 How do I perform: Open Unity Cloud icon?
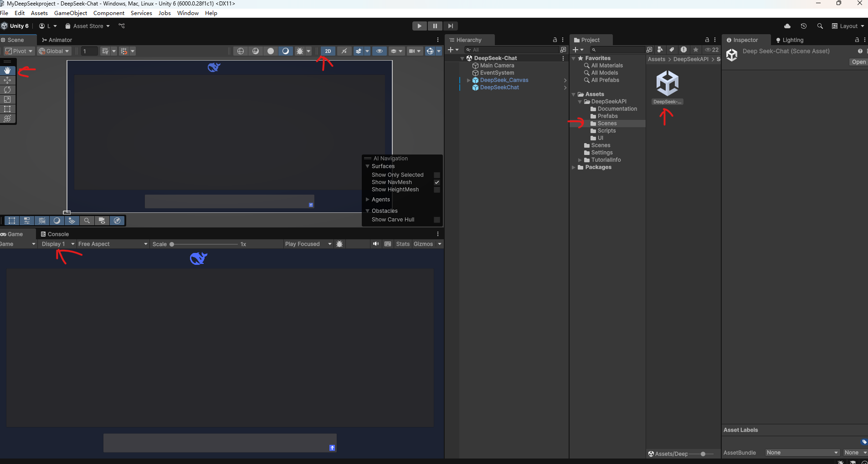(x=787, y=26)
